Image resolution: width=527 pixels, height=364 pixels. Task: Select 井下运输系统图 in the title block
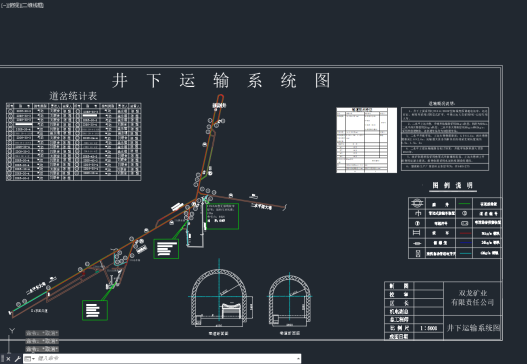[473, 328]
